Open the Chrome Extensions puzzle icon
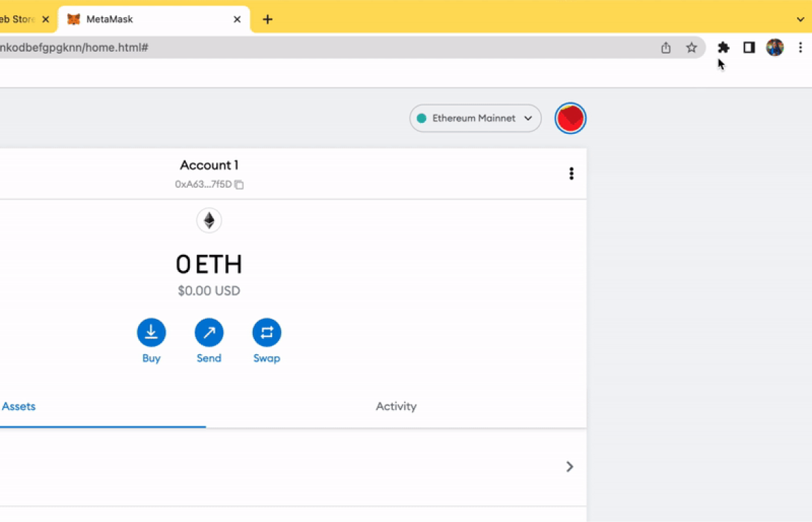812x522 pixels. [723, 48]
